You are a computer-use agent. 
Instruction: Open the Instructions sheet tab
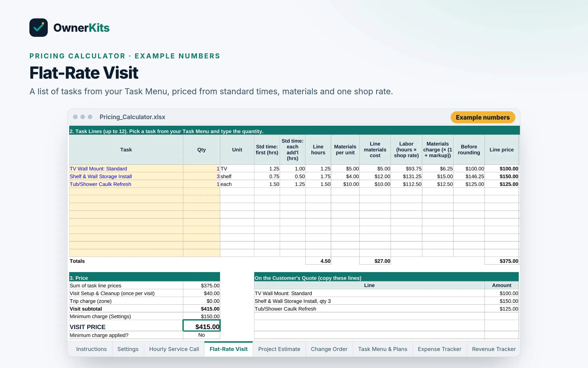[x=91, y=349]
